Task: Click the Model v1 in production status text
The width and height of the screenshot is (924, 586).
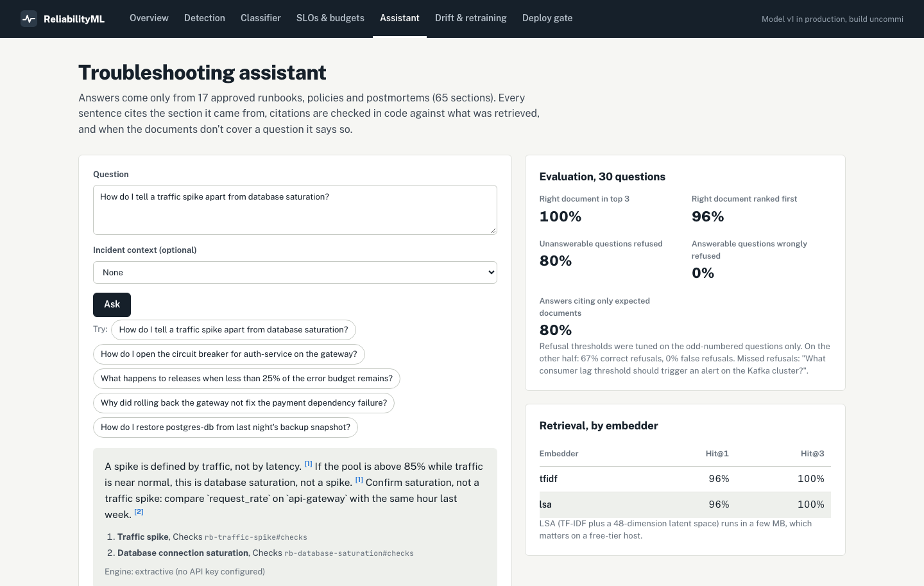Action: pyautogui.click(x=832, y=19)
